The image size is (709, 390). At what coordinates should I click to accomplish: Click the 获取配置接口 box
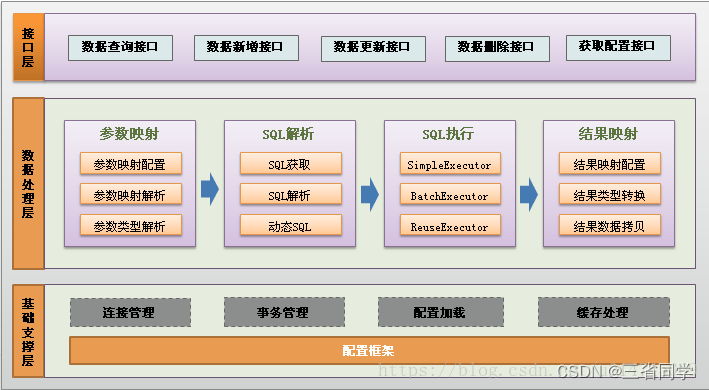pos(618,48)
